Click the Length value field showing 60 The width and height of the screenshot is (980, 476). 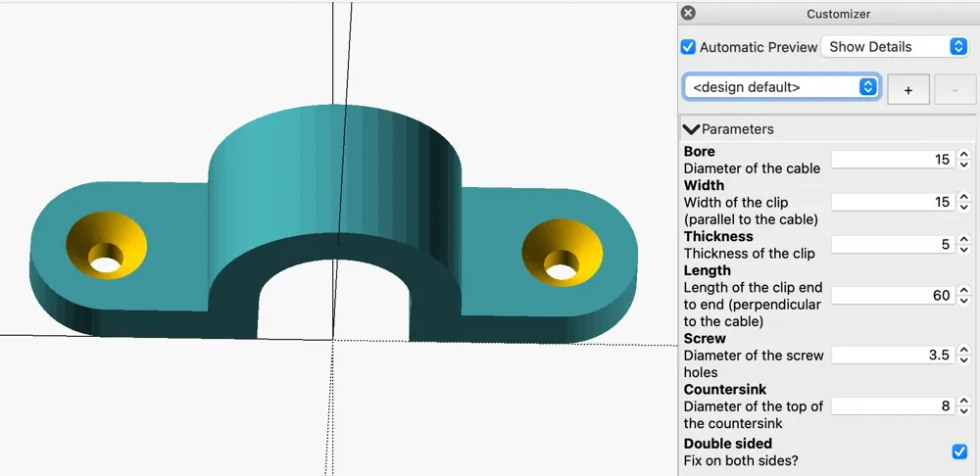pyautogui.click(x=893, y=296)
